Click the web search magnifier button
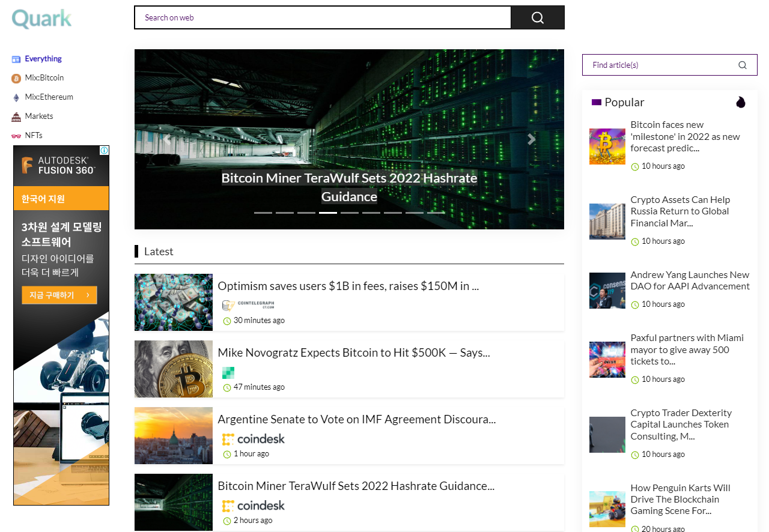769x532 pixels. pos(538,17)
